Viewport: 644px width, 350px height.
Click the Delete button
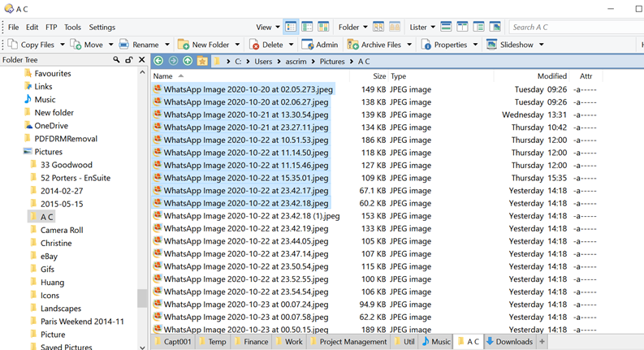(x=266, y=45)
